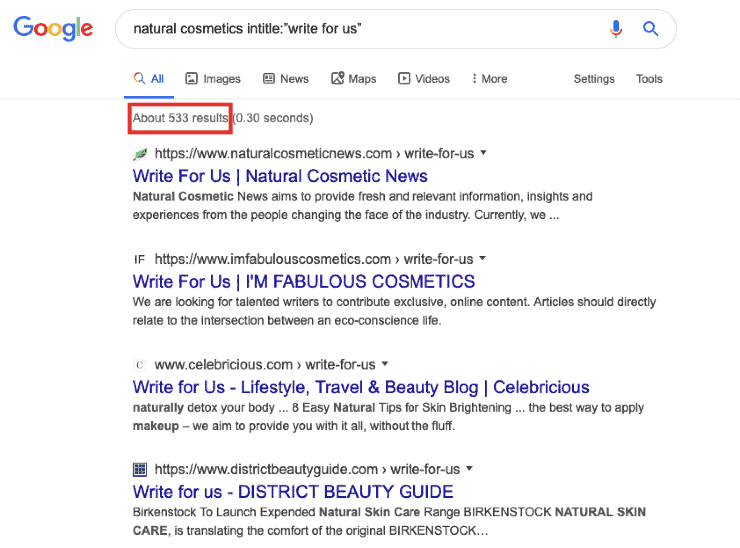Click snippet 'We are looking for talented writers'
The width and height of the screenshot is (740, 548).
[x=394, y=311]
